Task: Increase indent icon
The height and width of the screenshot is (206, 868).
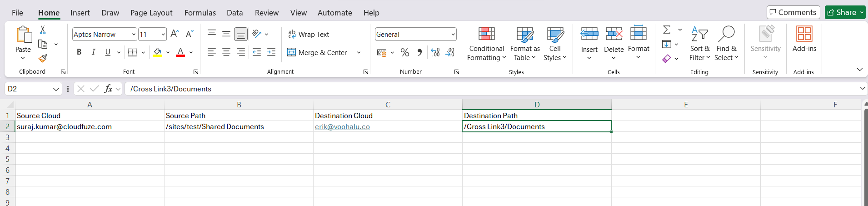Action: (271, 52)
